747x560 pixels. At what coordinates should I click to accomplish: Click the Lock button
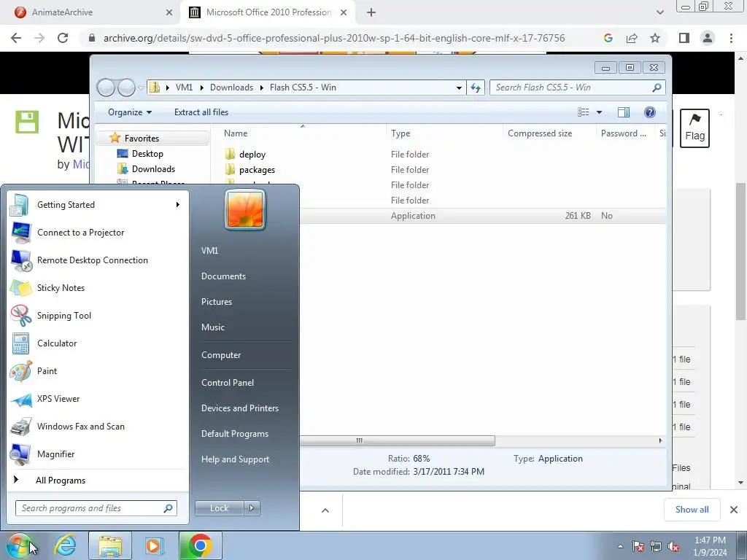[x=220, y=508]
